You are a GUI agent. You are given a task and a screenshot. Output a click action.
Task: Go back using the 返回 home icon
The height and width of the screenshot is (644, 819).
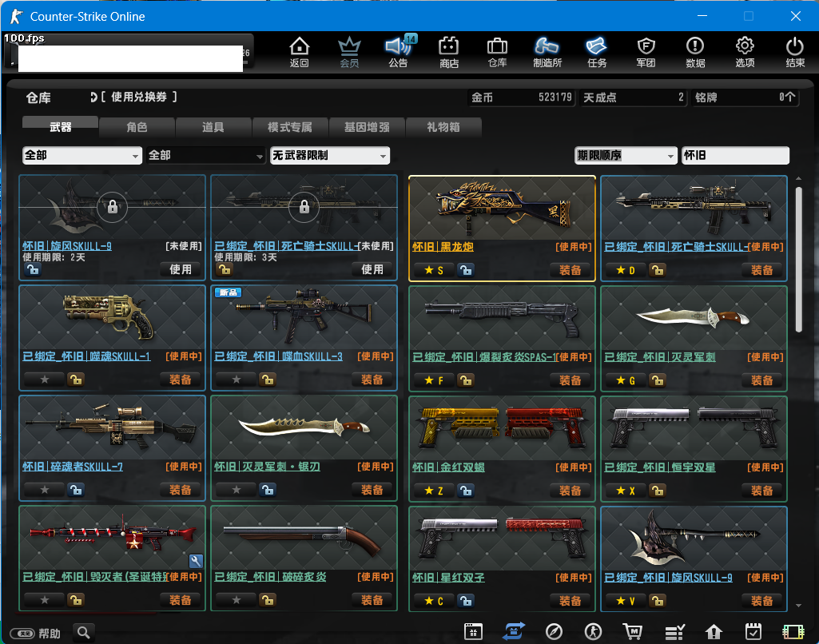pos(300,52)
